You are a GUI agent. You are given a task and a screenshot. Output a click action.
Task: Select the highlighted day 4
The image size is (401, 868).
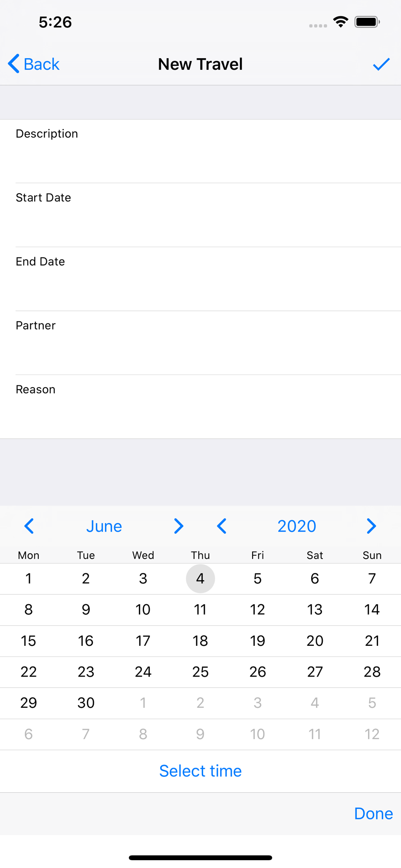click(x=200, y=579)
